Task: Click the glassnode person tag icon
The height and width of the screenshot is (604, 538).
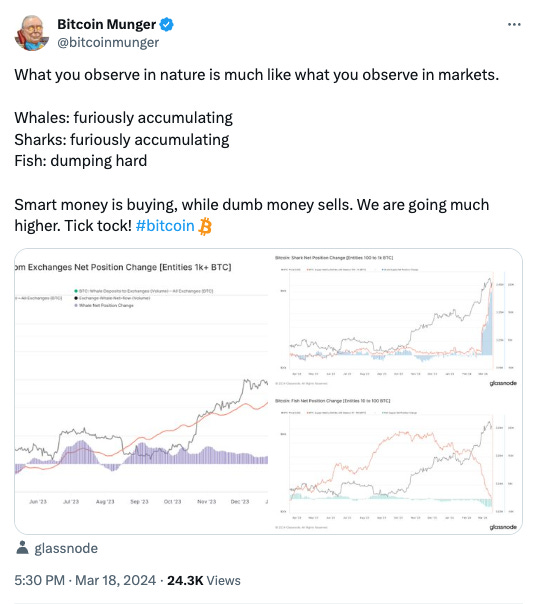Action: (22, 548)
